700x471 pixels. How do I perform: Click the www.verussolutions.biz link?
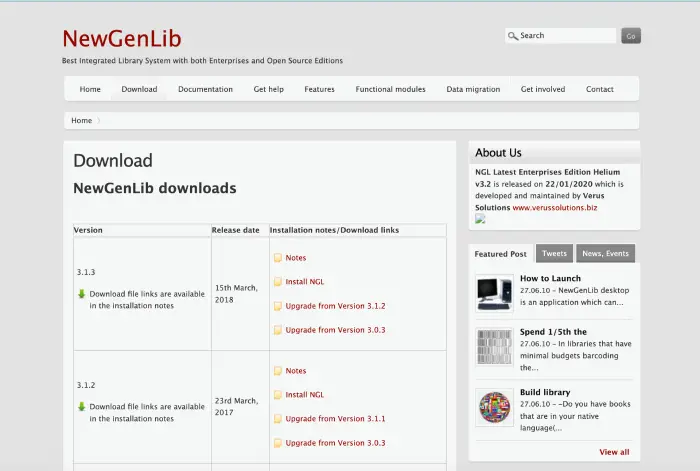[554, 208]
